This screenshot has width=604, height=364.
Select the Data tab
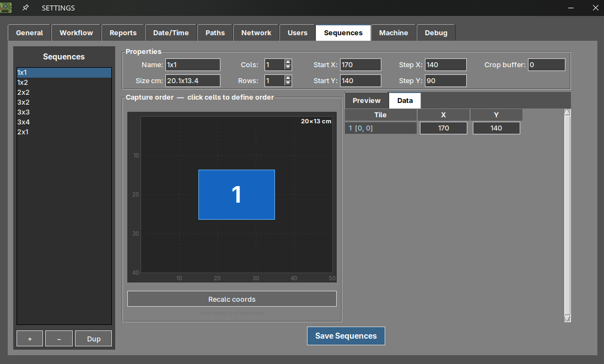coord(405,100)
